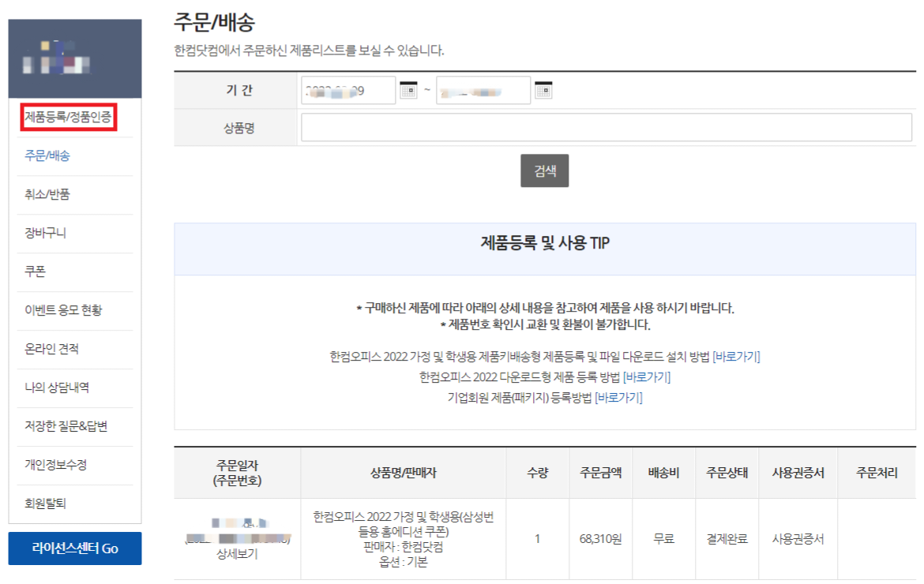Select 개인정보수정 in the sidebar
This screenshot has height=584, width=924.
(55, 465)
